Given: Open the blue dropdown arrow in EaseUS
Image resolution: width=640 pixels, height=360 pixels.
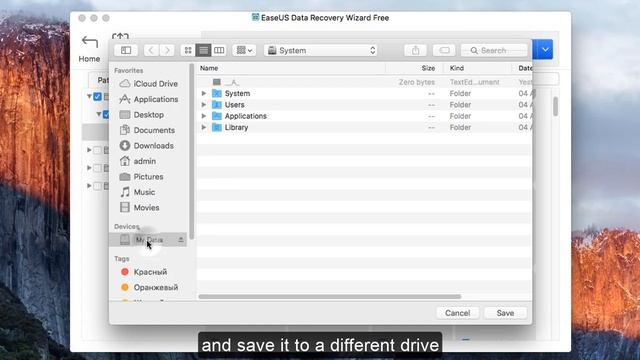Looking at the screenshot, I should [545, 49].
